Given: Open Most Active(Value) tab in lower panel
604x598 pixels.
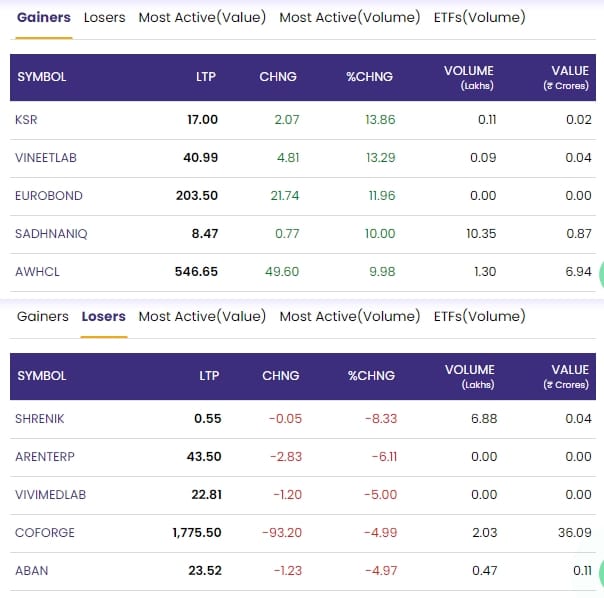Looking at the screenshot, I should (x=202, y=316).
